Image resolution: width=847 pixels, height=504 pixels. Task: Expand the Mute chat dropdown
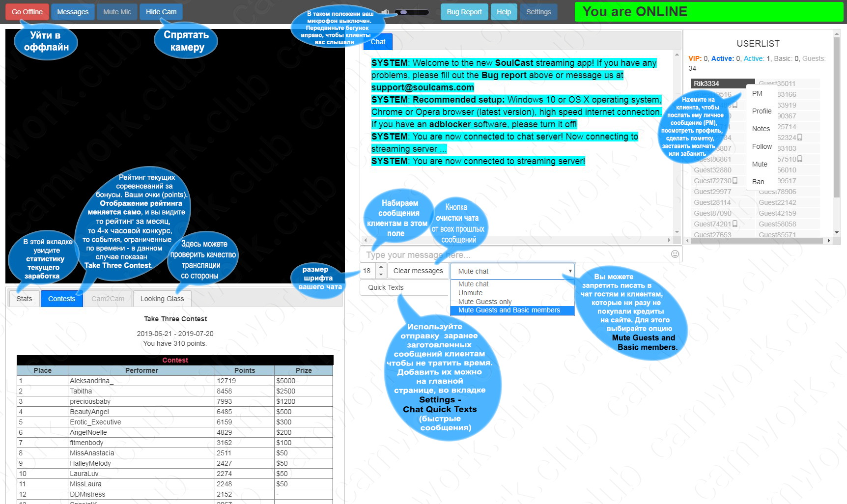(512, 271)
